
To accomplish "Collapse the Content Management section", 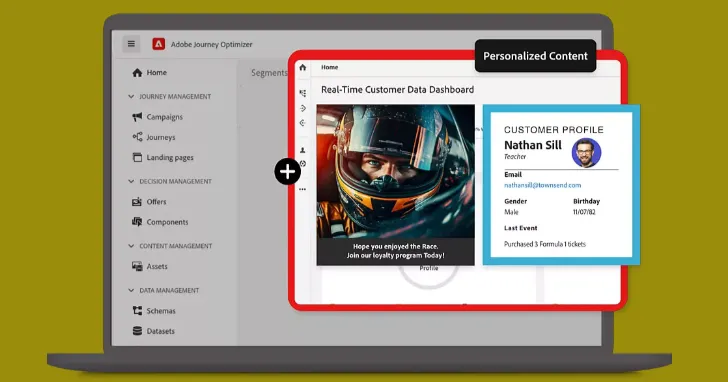I will click(131, 246).
